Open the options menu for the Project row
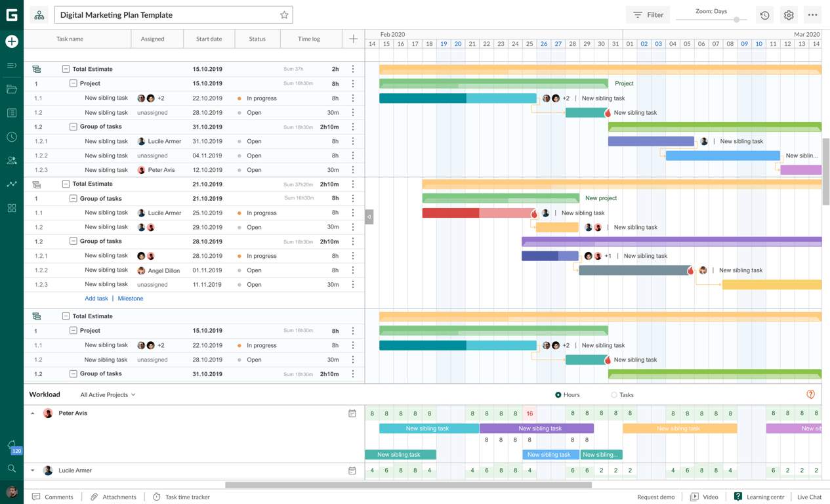This screenshot has height=504, width=830. pos(353,83)
